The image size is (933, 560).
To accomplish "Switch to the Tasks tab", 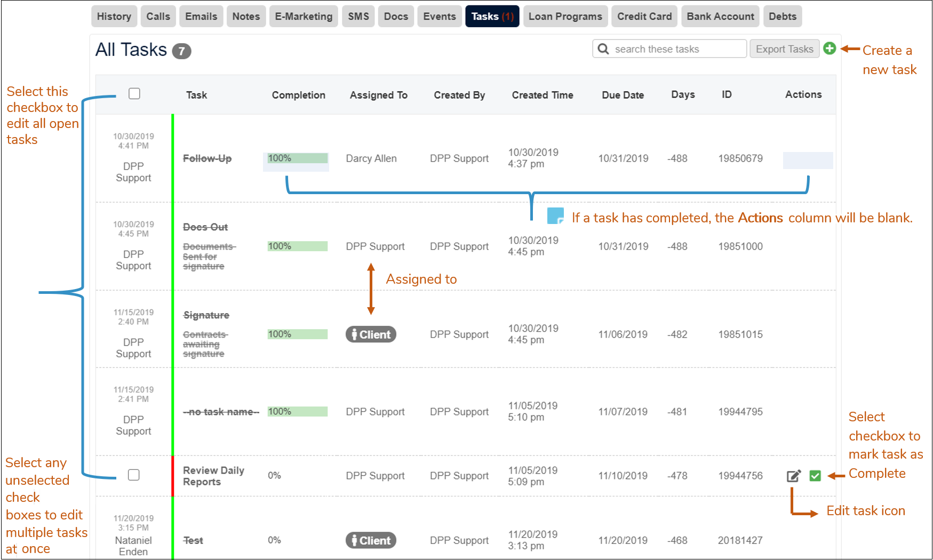I will tap(491, 16).
